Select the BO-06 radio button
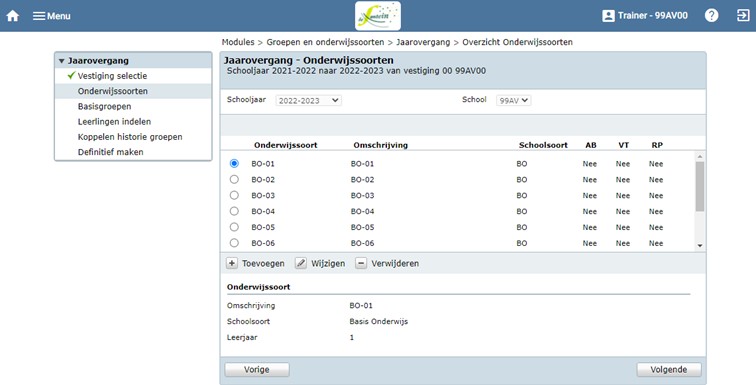Screen dimensions: 756x385 [x=234, y=243]
